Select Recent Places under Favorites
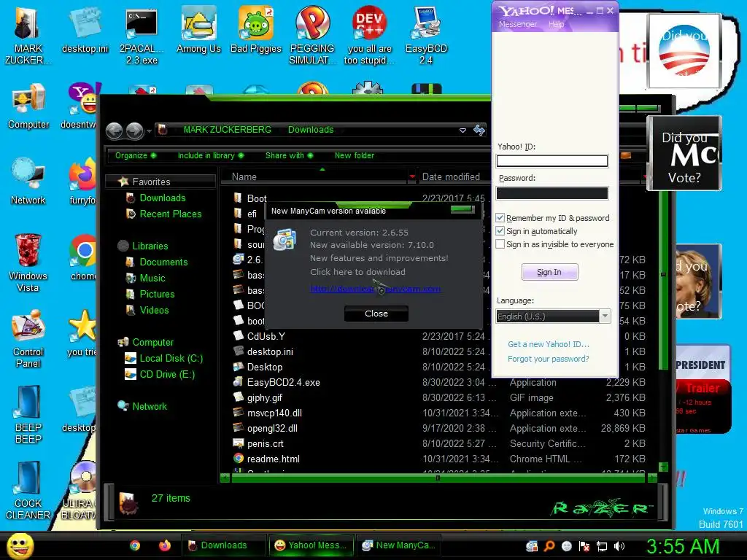This screenshot has height=560, width=747. coord(170,214)
